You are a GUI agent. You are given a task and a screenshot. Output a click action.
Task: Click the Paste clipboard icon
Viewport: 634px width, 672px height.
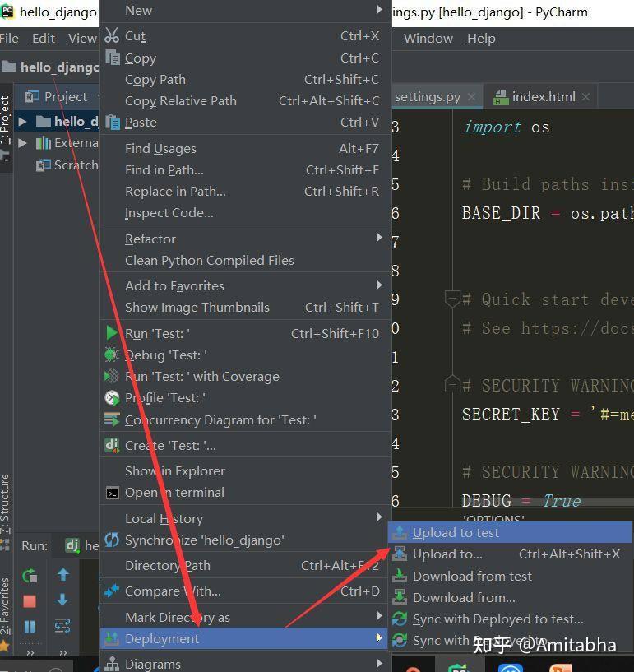pos(113,122)
